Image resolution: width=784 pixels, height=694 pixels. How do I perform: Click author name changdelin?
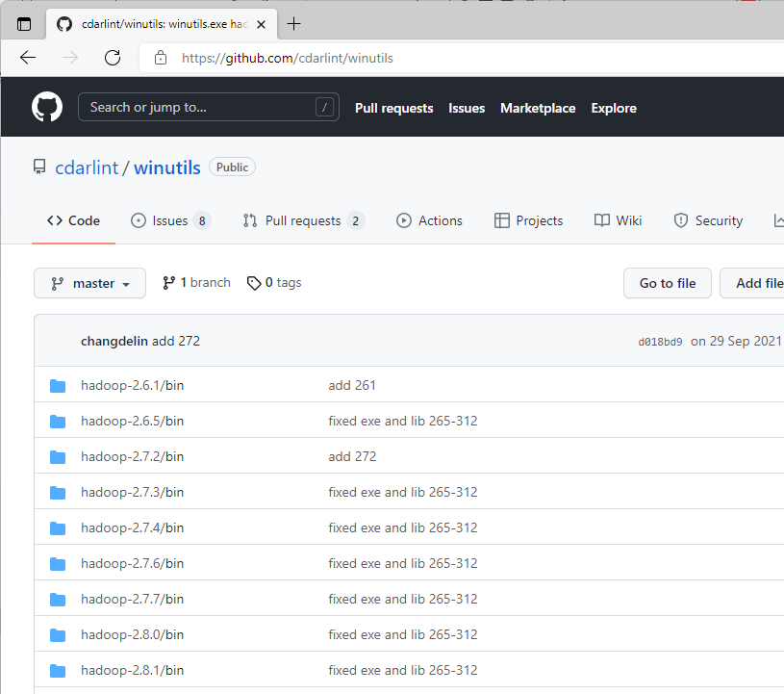click(x=114, y=342)
